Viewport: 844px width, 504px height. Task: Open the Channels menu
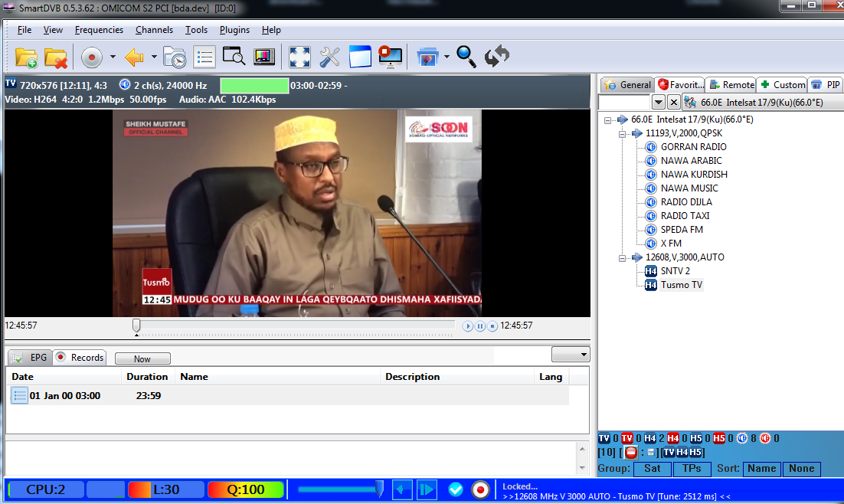click(154, 30)
